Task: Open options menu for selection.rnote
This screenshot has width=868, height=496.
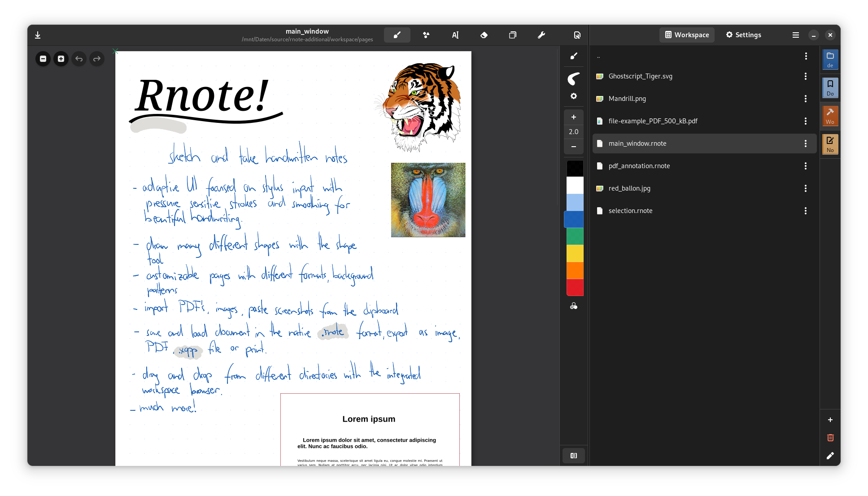Action: coord(806,211)
